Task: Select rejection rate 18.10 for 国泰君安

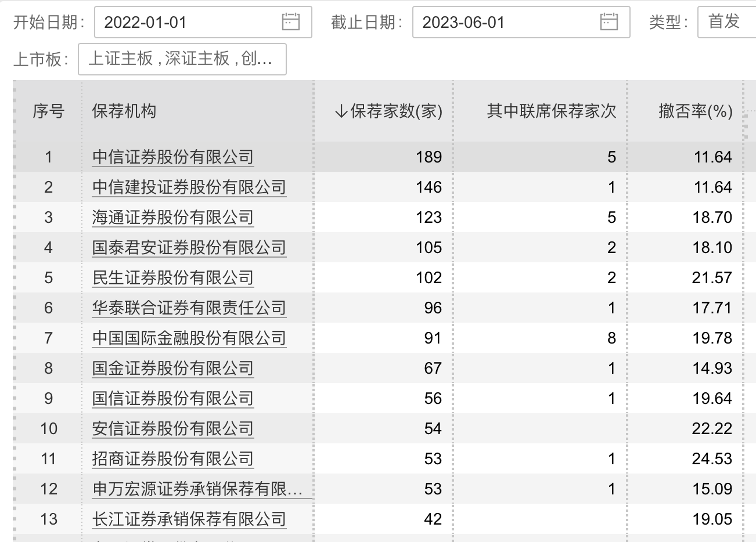Action: tap(712, 248)
